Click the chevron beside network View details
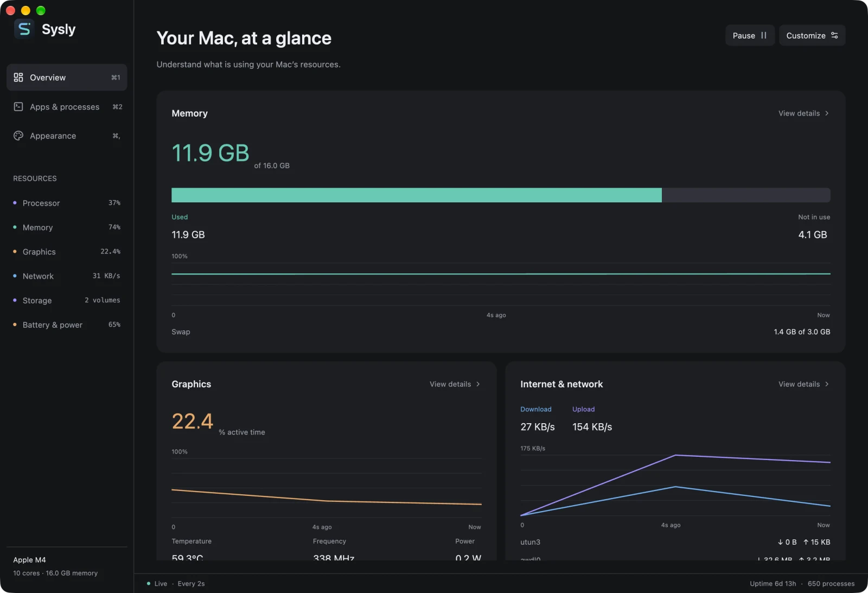The image size is (868, 593). pyautogui.click(x=827, y=384)
